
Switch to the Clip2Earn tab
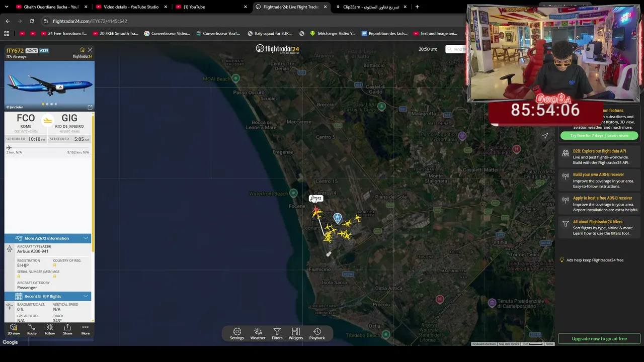(371, 7)
